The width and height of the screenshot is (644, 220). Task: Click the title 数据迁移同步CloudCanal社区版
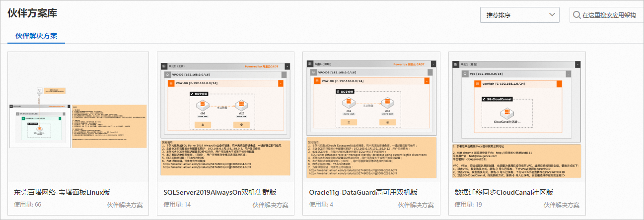(x=504, y=192)
